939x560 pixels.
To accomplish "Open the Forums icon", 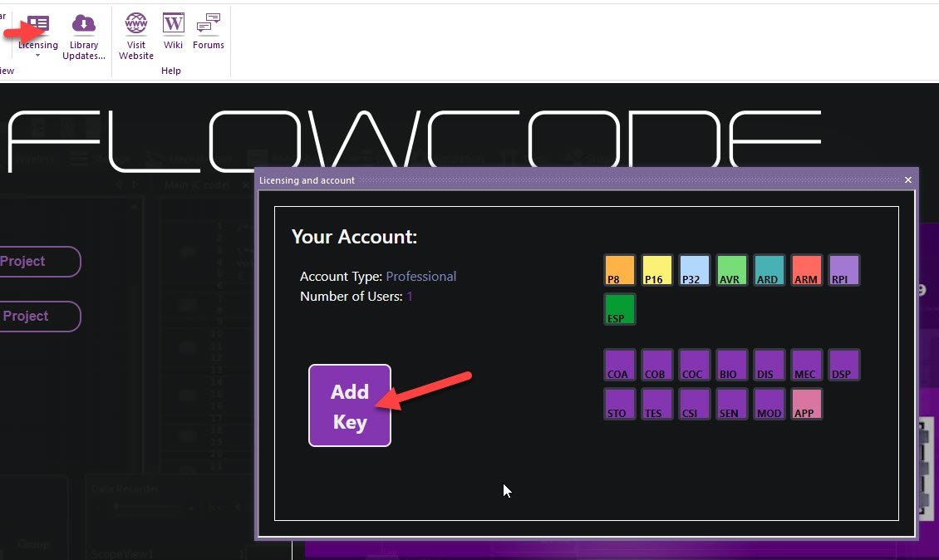I will click(209, 26).
